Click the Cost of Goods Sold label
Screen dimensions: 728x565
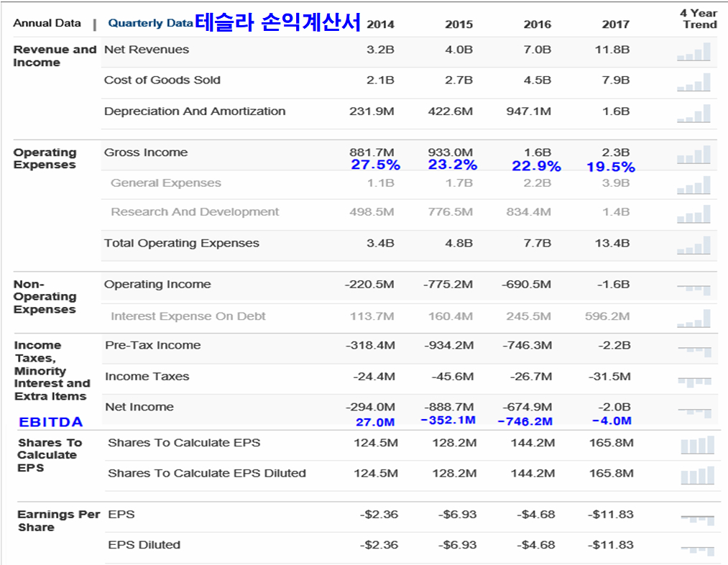point(162,80)
